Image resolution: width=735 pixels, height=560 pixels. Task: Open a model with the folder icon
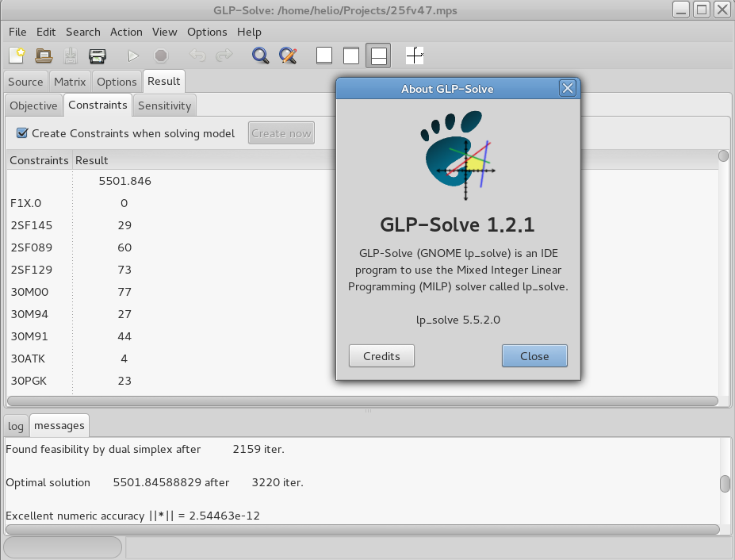pos(44,56)
